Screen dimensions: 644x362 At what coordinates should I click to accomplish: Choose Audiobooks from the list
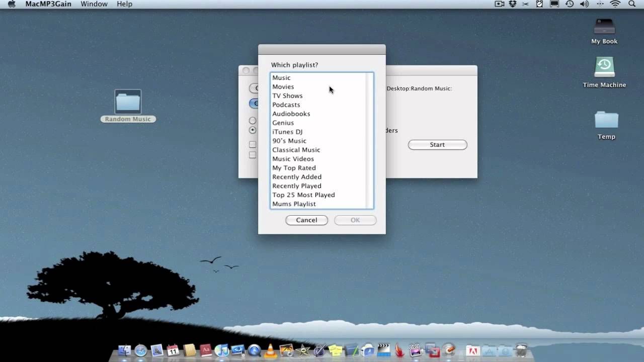(x=291, y=114)
